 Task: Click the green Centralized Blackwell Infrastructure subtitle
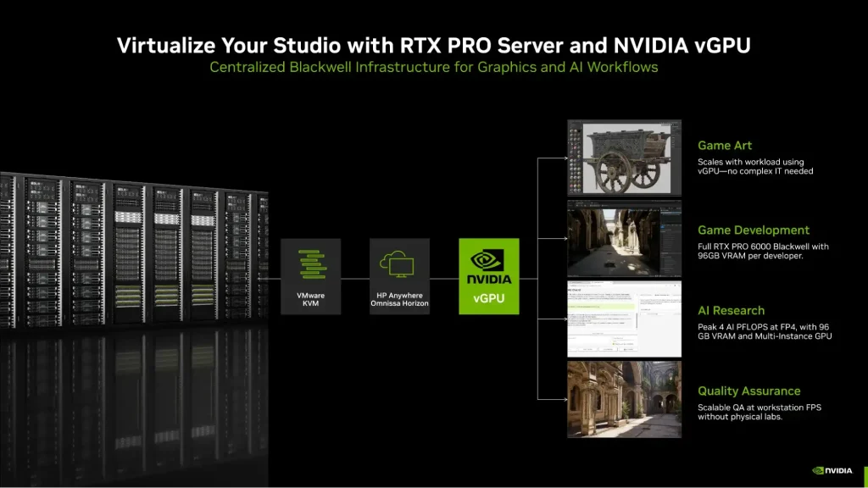[433, 67]
